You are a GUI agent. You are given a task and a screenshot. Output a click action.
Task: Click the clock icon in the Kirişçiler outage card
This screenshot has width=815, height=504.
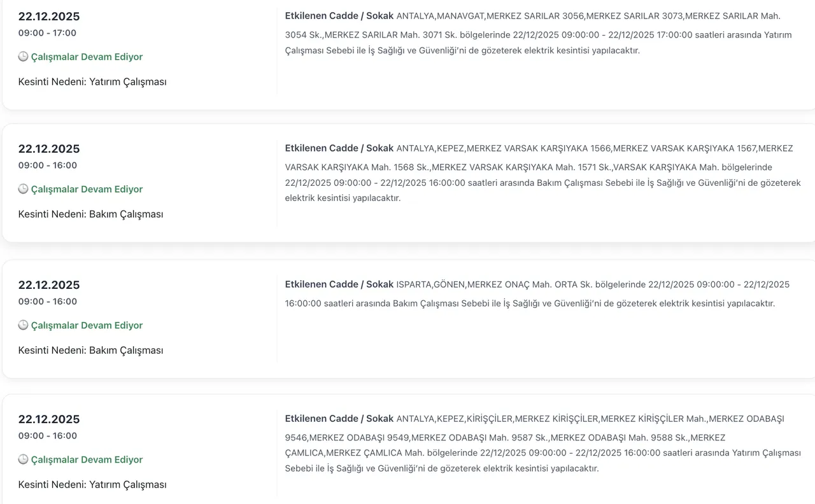click(23, 459)
